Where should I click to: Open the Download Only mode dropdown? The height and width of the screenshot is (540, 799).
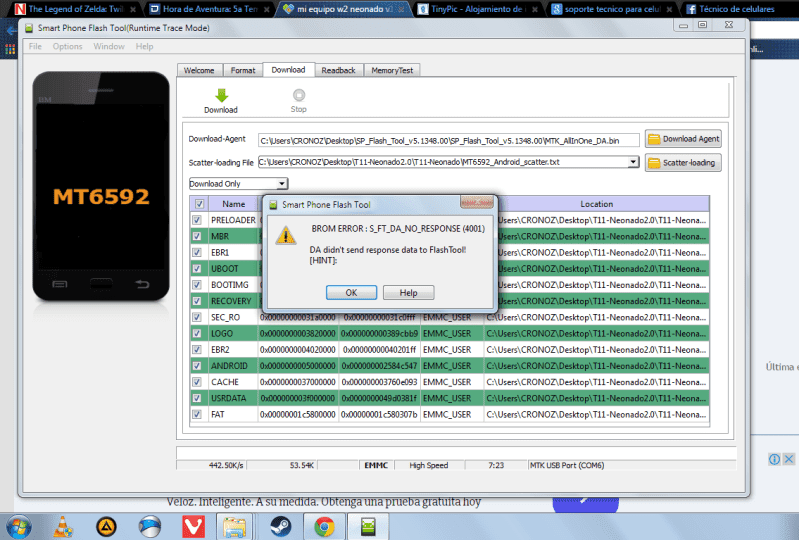282,183
